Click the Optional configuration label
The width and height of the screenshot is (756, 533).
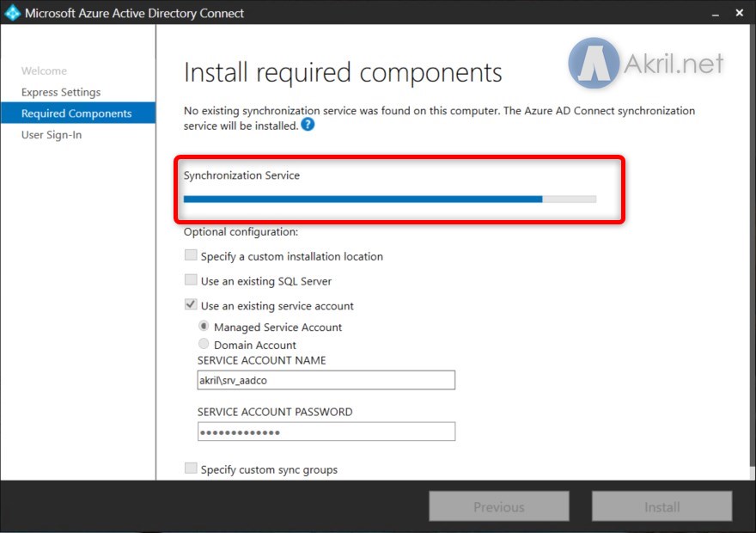click(241, 232)
